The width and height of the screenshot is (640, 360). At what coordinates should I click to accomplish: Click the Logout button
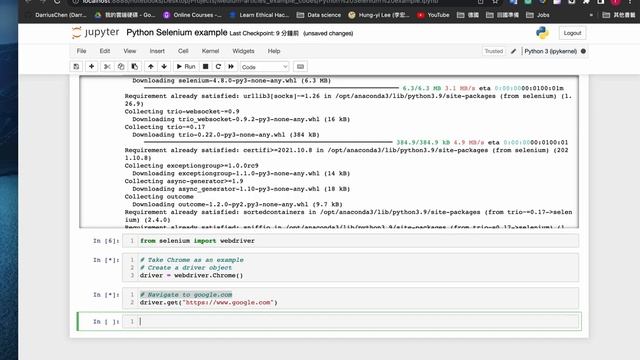pyautogui.click(x=572, y=33)
